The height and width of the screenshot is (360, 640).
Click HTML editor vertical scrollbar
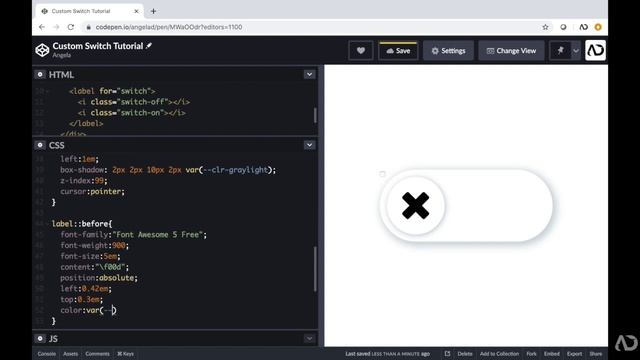pos(315,115)
